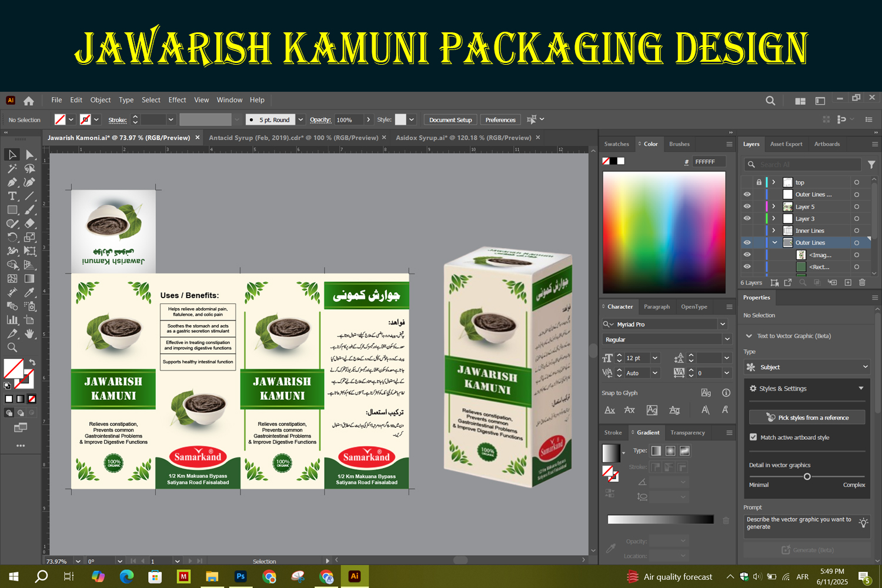Click the Home icon
Screen dimensions: 882x588
pos(28,101)
